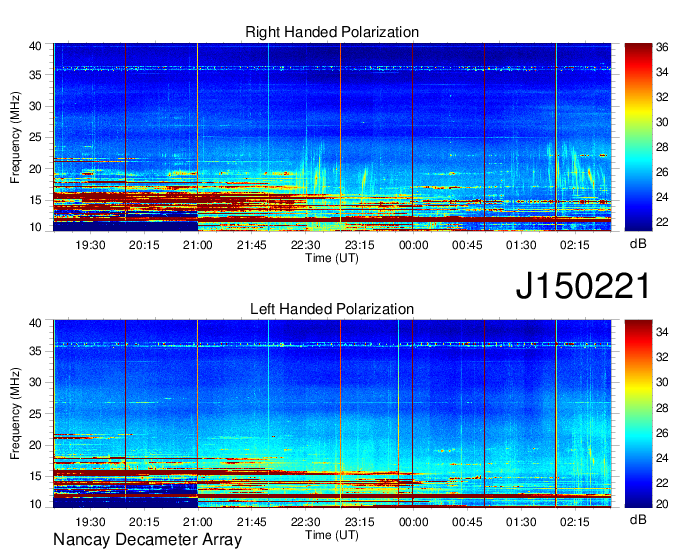The image size is (680, 552).
Task: Click the 22:30 tick under Left Handed plot
Action: click(x=305, y=522)
